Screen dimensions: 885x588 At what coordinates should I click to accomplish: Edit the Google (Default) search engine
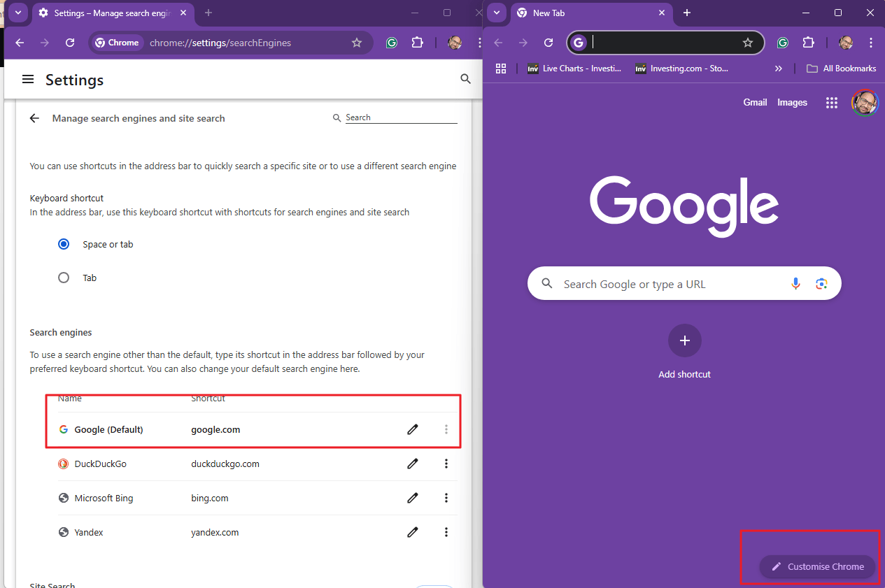pyautogui.click(x=413, y=429)
